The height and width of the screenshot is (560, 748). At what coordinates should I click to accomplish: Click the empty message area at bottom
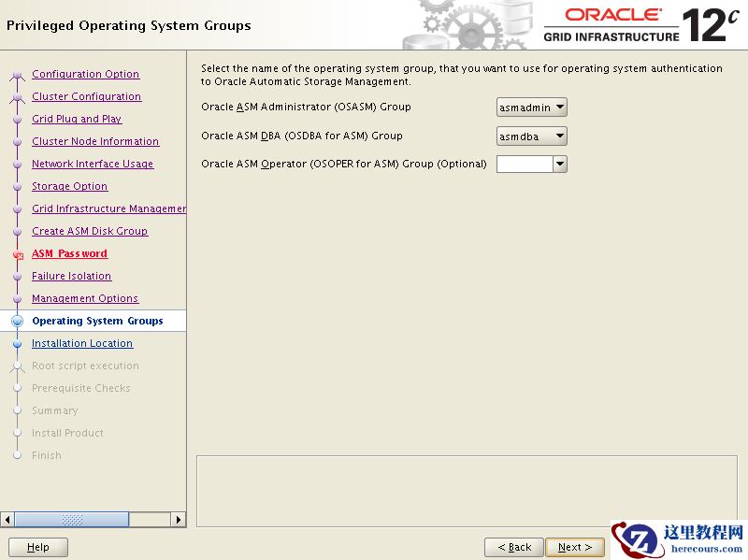(x=467, y=492)
